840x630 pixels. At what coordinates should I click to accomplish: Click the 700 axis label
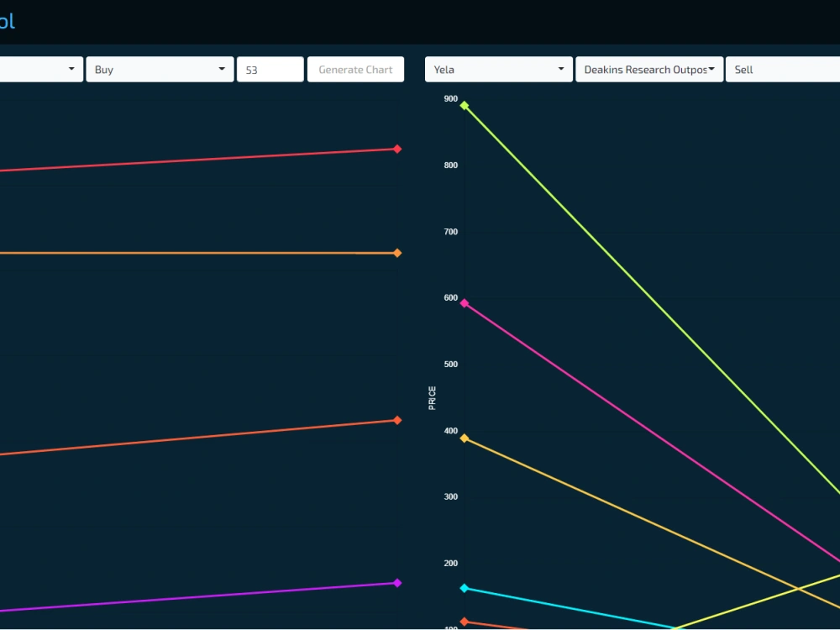coord(451,232)
